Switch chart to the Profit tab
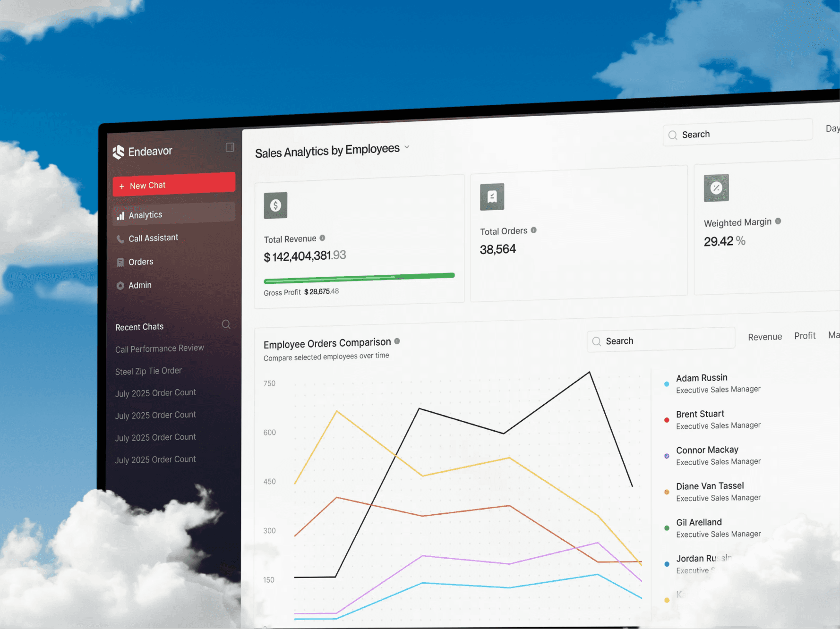 click(x=805, y=336)
